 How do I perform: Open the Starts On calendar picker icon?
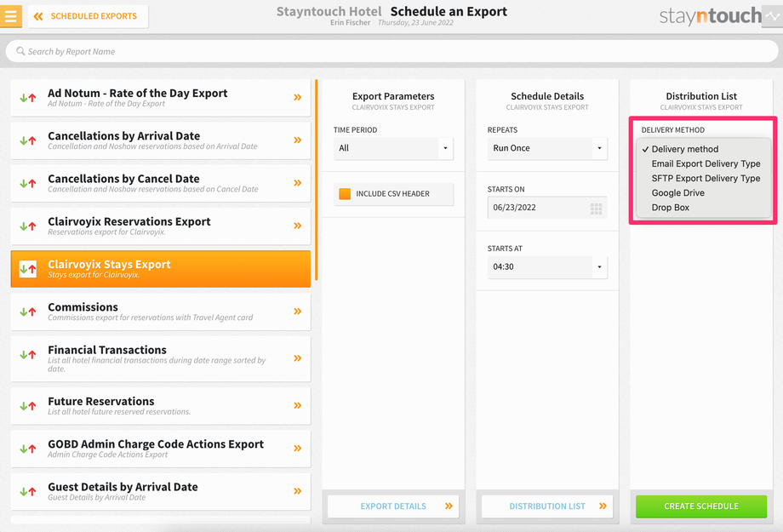[x=596, y=209]
